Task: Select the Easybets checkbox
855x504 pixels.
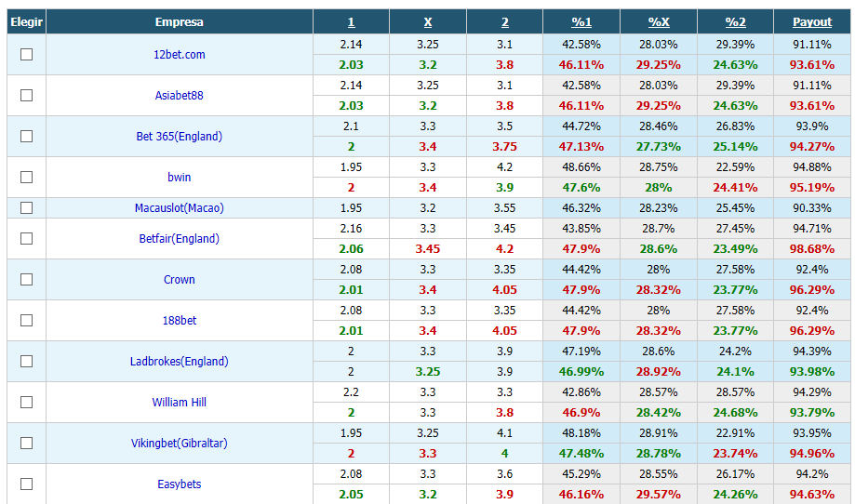Action: click(26, 484)
